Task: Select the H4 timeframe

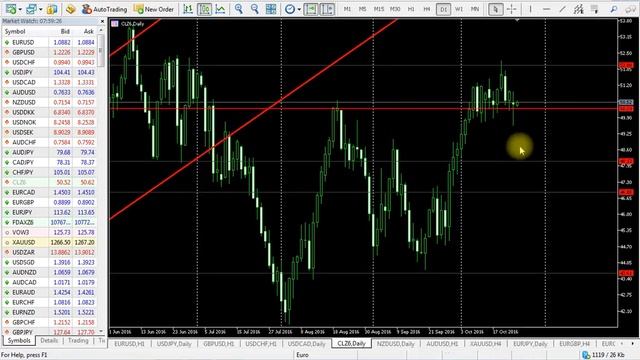Action: pos(427,9)
